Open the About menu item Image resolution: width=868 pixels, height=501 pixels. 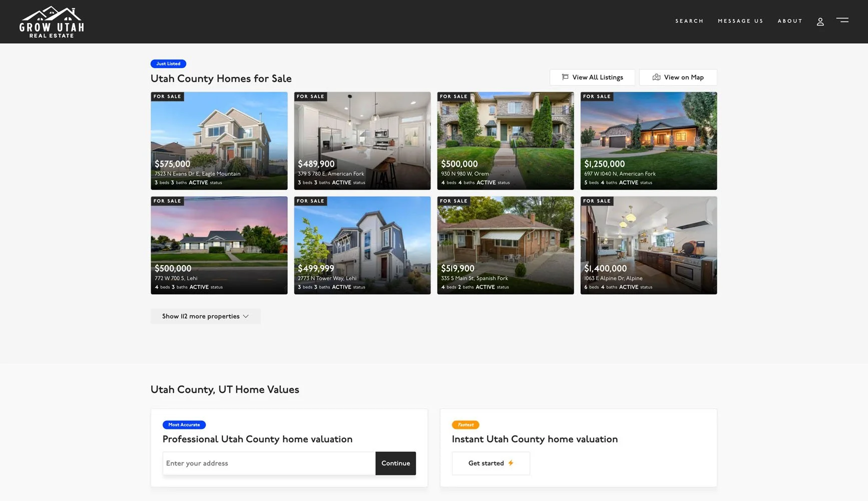(790, 21)
